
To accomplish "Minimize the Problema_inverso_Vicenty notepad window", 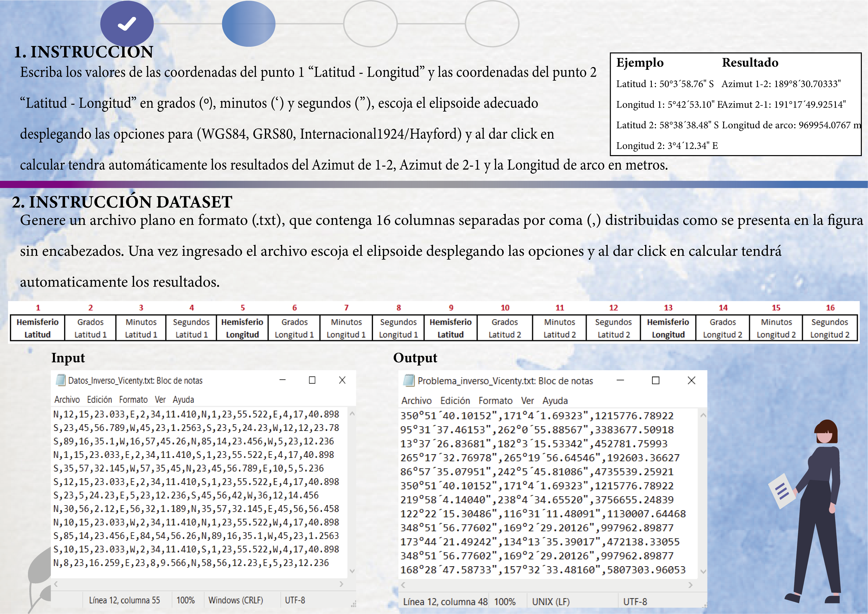I will [620, 381].
